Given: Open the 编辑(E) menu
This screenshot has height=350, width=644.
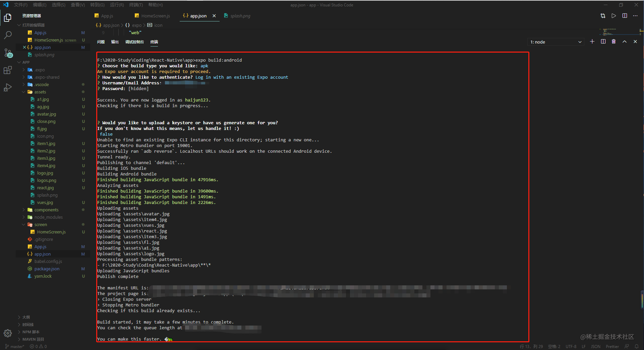Looking at the screenshot, I should [40, 5].
